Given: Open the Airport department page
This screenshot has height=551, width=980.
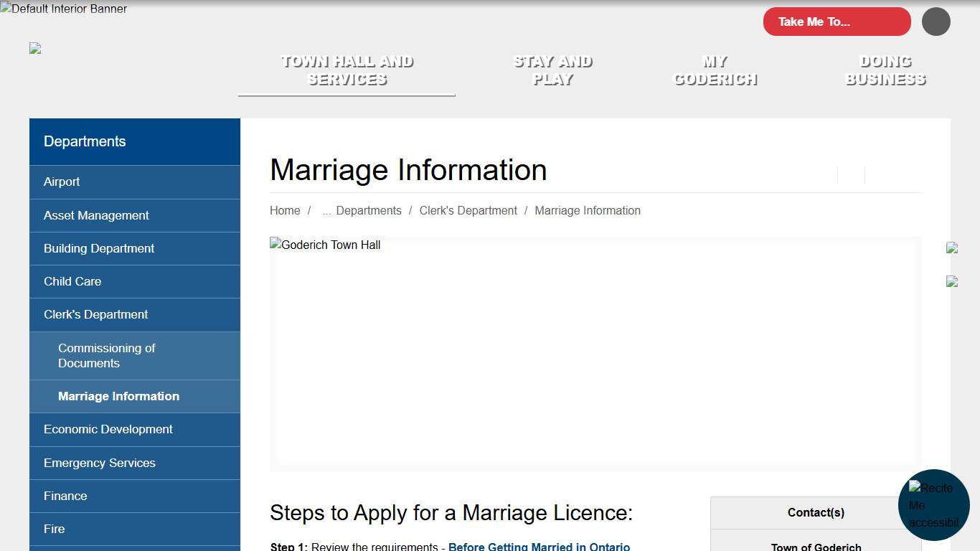Looking at the screenshot, I should pos(62,182).
